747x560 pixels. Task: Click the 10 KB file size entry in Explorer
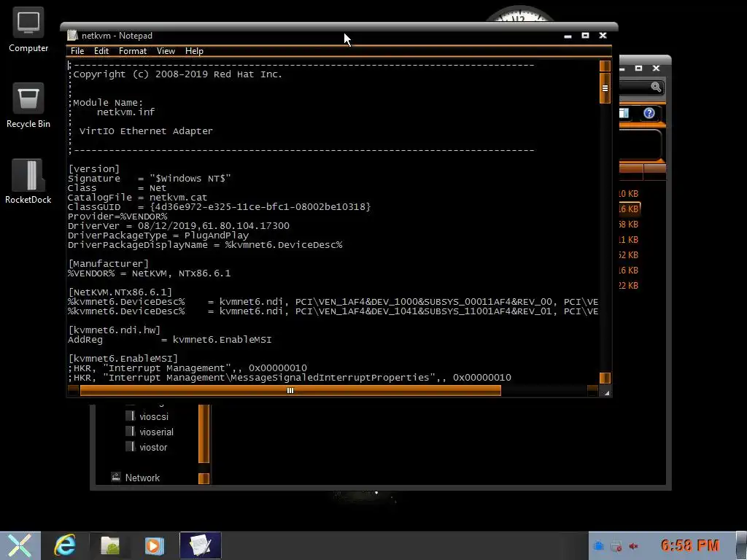[628, 193]
